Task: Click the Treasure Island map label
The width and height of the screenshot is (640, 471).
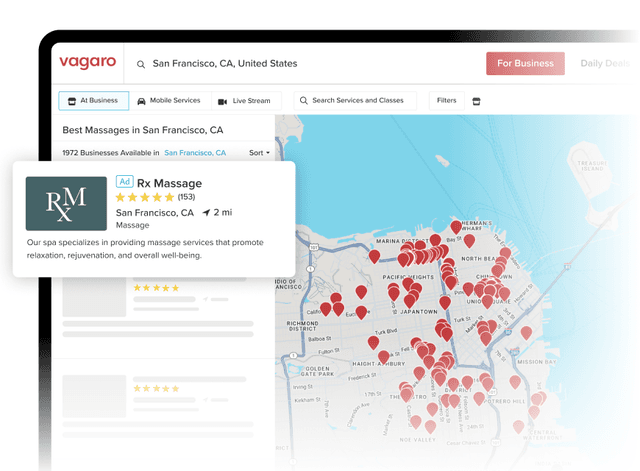Action: coord(592,165)
